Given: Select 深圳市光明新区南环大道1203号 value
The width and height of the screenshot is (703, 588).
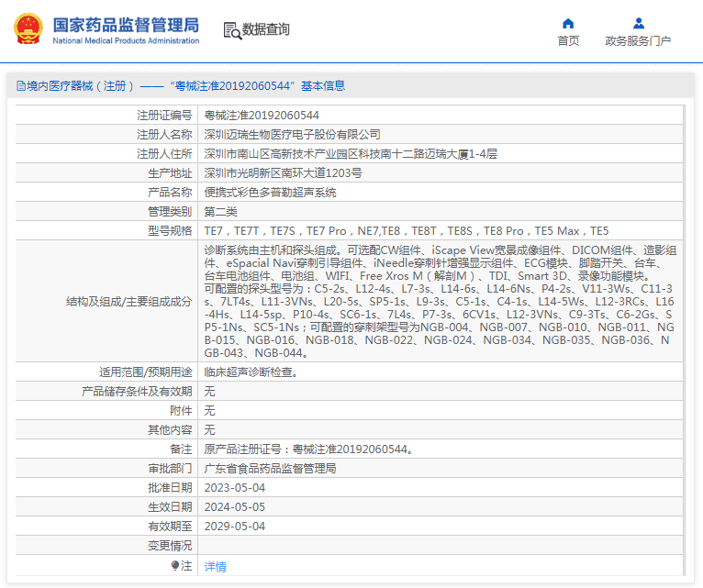Looking at the screenshot, I should tap(283, 173).
